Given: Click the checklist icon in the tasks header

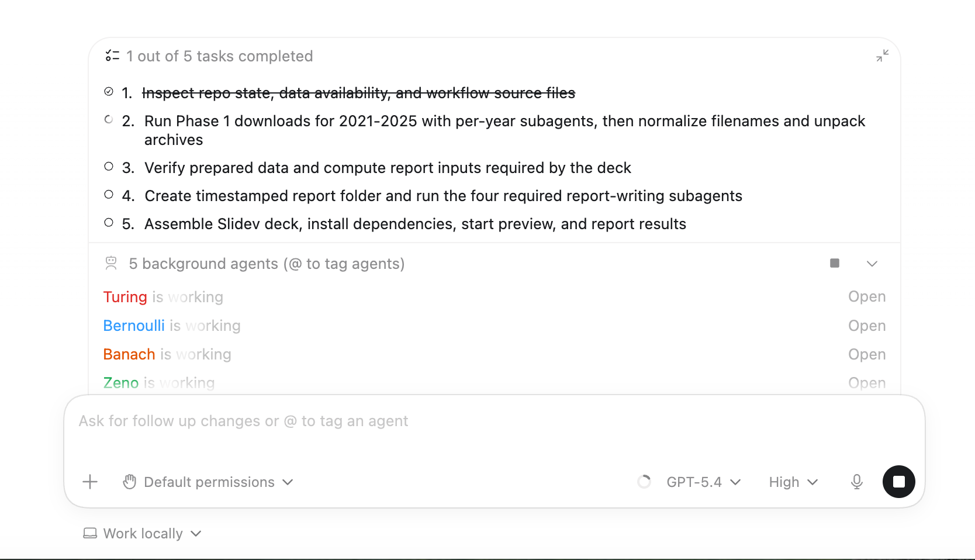Looking at the screenshot, I should tap(113, 56).
